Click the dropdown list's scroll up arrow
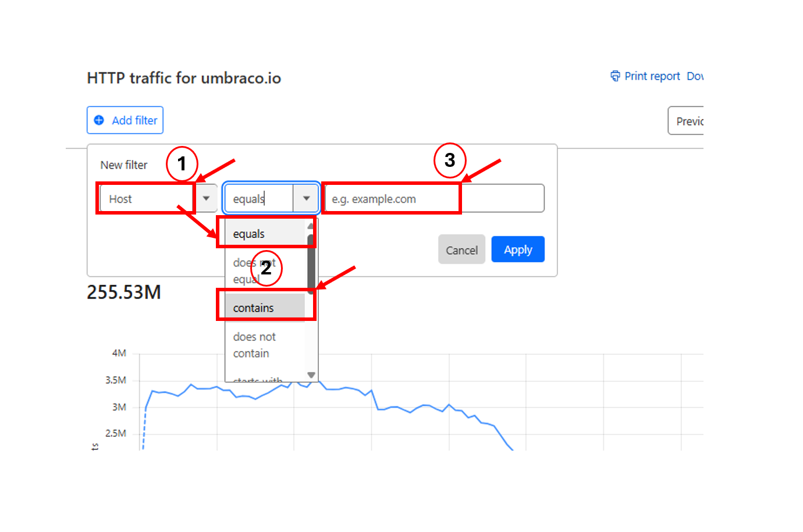This screenshot has height=532, width=803. pyautogui.click(x=311, y=226)
